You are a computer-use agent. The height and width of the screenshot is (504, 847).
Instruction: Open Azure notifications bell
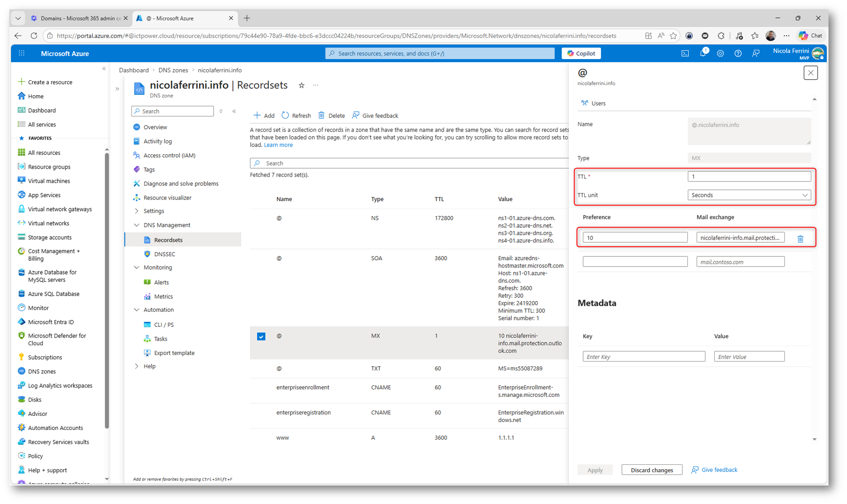point(702,53)
